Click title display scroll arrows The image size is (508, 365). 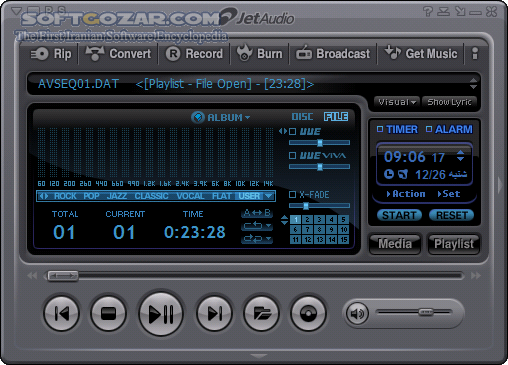(473, 83)
